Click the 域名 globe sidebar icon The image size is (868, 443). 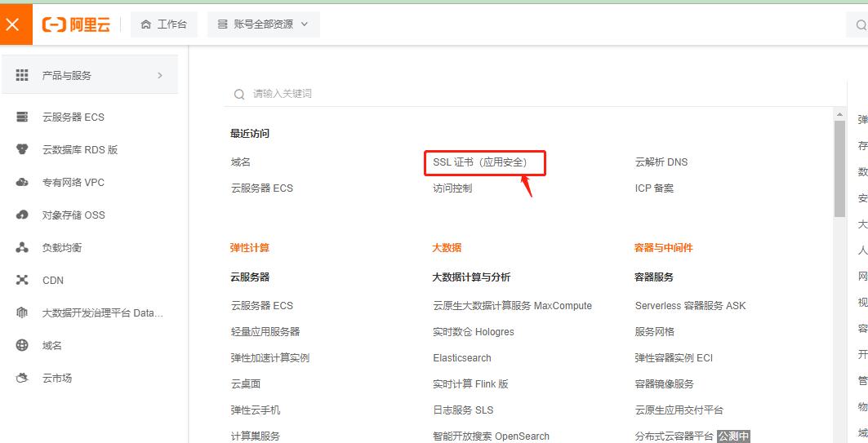tap(22, 345)
